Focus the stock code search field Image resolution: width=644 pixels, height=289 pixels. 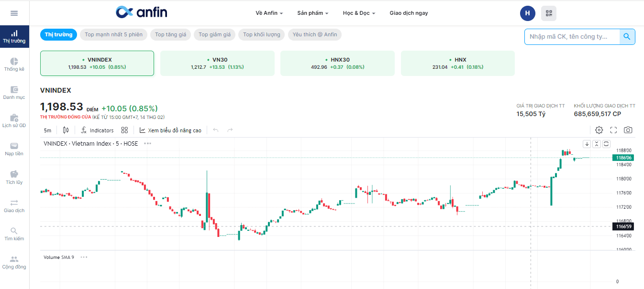(572, 36)
